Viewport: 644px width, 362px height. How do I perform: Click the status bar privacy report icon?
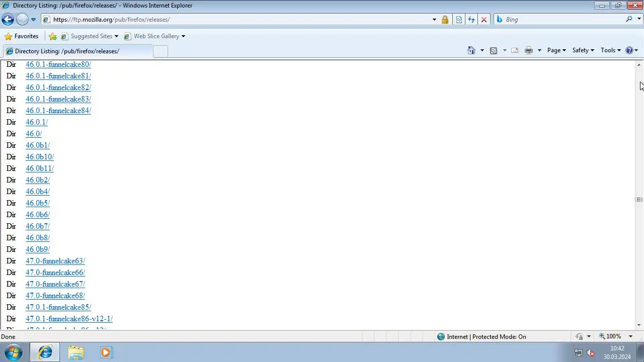pyautogui.click(x=579, y=337)
